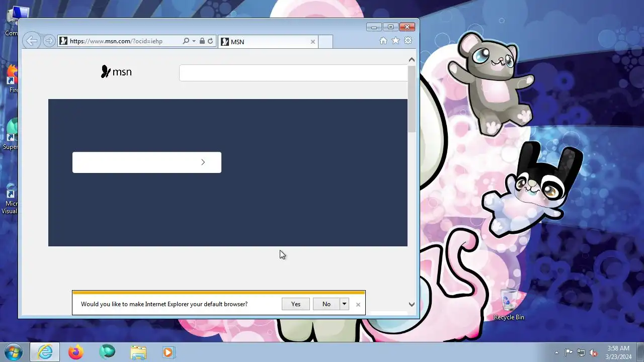The height and width of the screenshot is (362, 644).
Task: View the security lock report icon
Action: click(202, 41)
